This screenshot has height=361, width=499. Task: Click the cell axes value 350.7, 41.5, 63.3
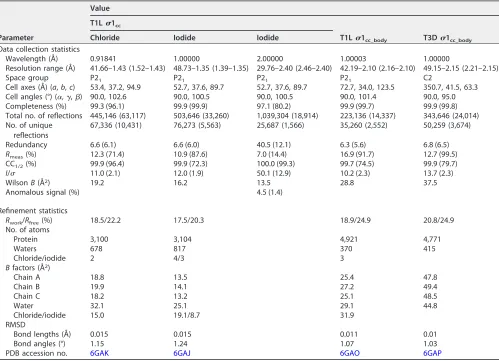(450, 87)
